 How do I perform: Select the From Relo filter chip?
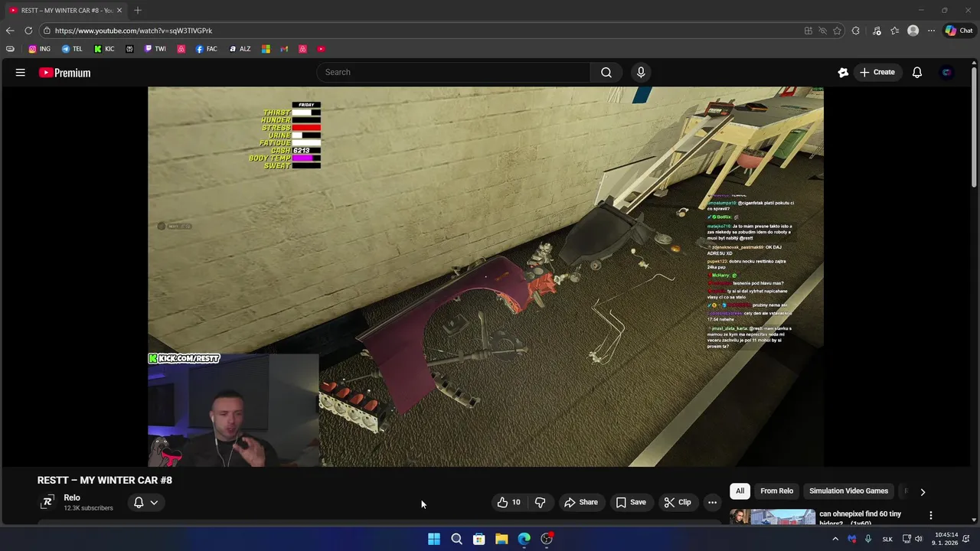tap(776, 491)
